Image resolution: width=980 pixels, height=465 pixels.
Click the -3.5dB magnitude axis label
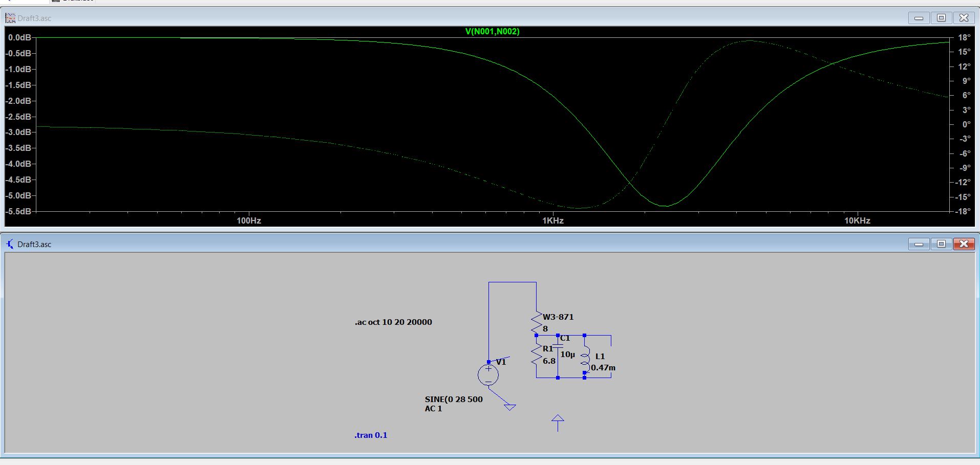coord(18,148)
